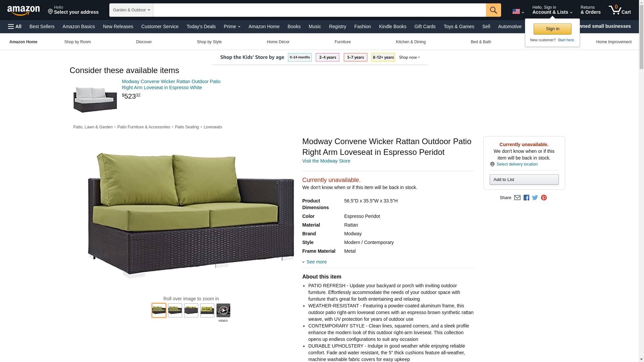Open the country flag language dropdown
The width and height of the screenshot is (644, 362).
click(x=518, y=12)
